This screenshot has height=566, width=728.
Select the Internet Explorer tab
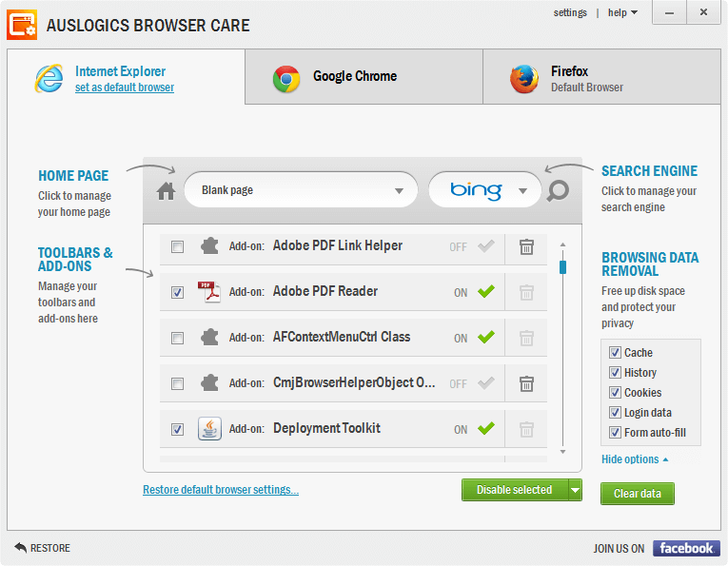(126, 77)
